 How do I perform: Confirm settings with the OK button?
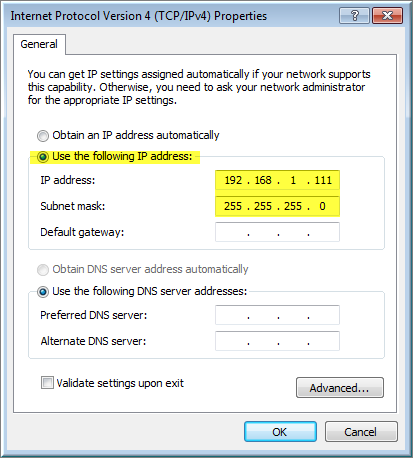point(280,432)
